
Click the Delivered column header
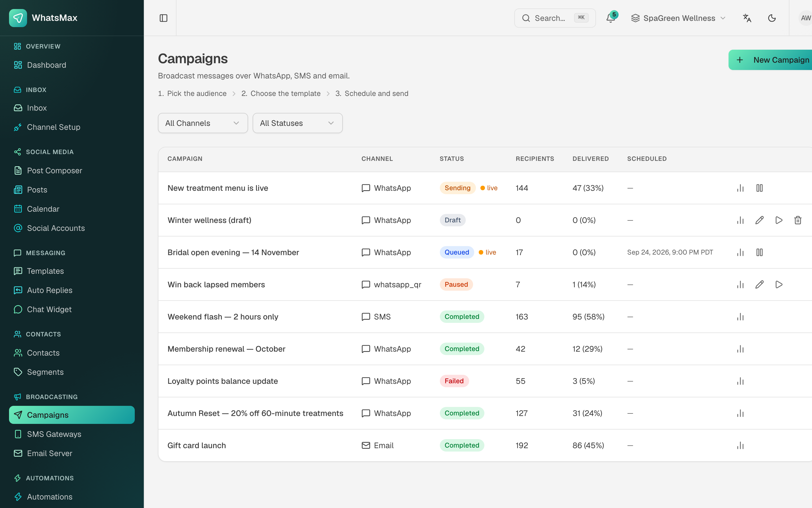click(590, 159)
